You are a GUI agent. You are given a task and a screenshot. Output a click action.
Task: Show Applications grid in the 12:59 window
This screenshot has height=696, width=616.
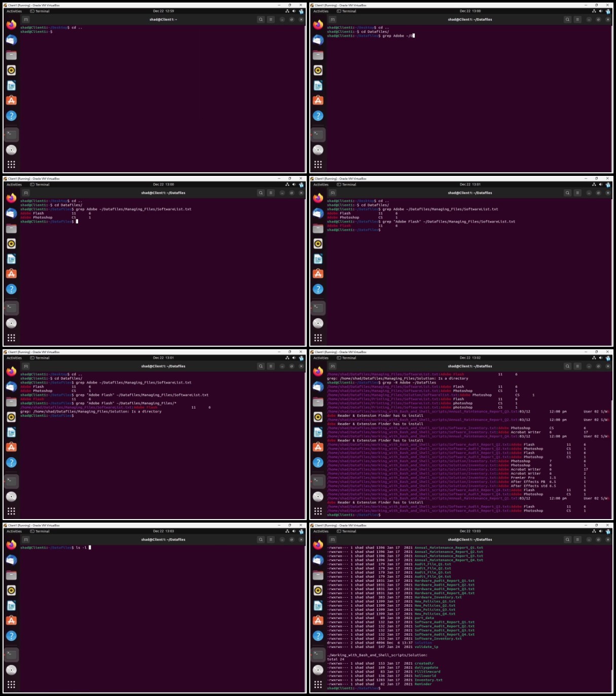(11, 164)
